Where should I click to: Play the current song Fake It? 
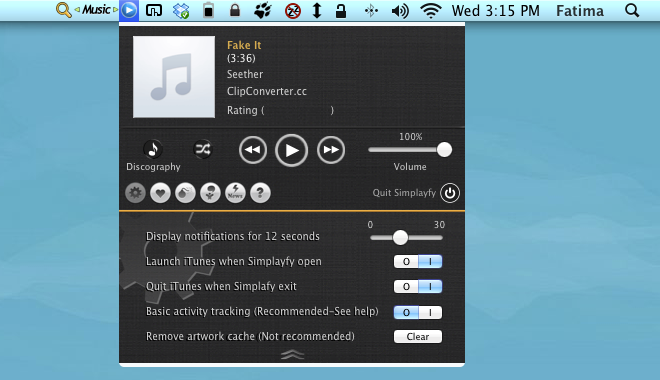click(x=291, y=150)
